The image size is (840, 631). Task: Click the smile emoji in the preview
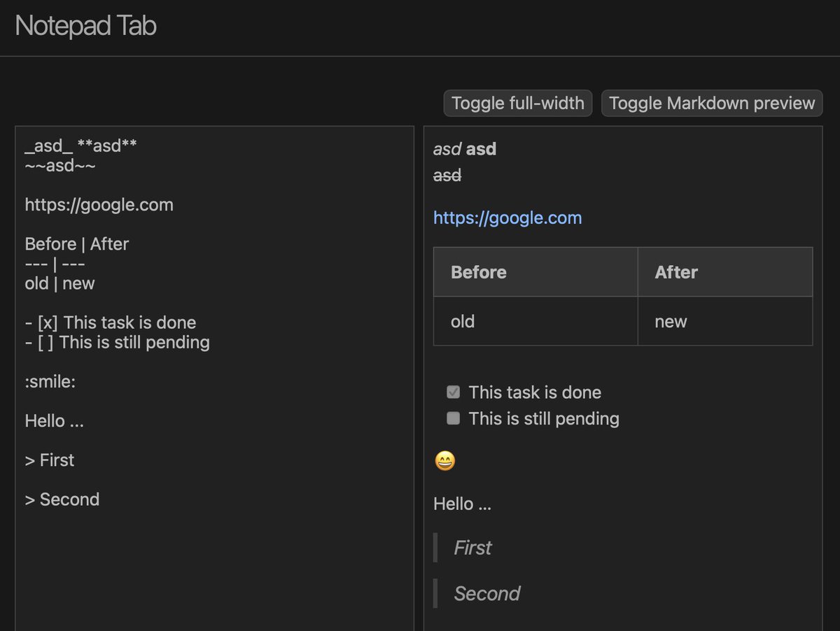pyautogui.click(x=445, y=461)
